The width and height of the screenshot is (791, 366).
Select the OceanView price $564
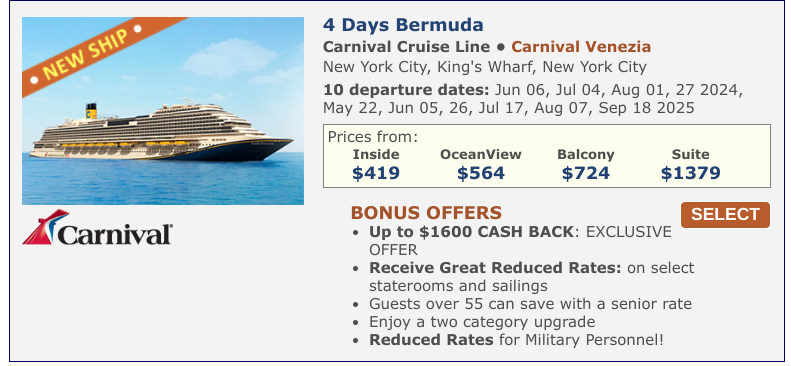[481, 173]
